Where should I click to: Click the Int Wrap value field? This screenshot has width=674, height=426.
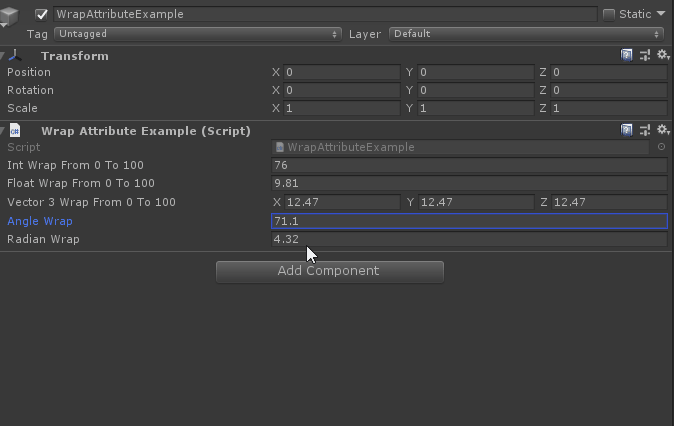(x=468, y=165)
